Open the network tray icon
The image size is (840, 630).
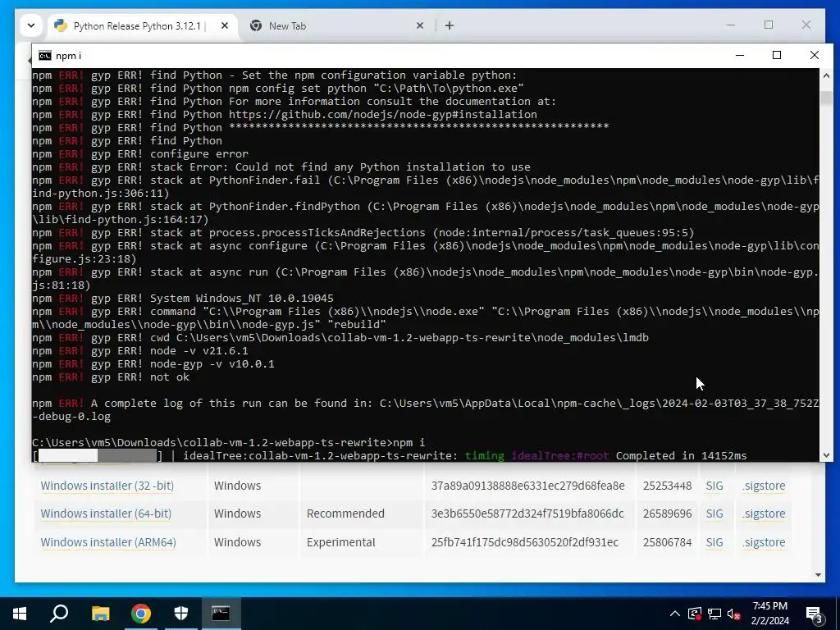pos(714,614)
